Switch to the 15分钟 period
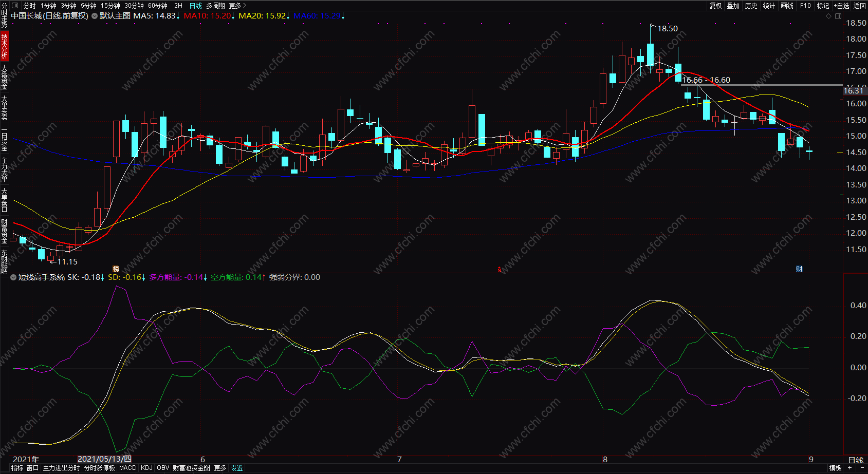This screenshot has height=474, width=868. (110, 6)
